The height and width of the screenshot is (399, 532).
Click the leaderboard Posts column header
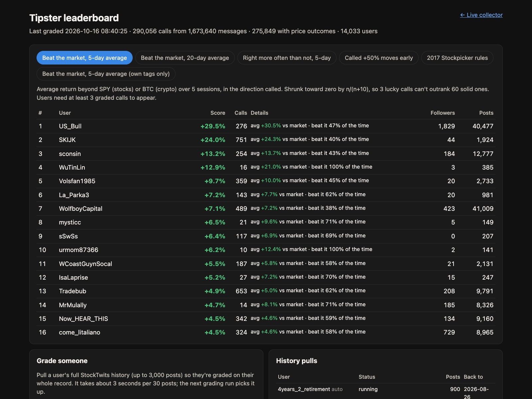click(x=486, y=113)
